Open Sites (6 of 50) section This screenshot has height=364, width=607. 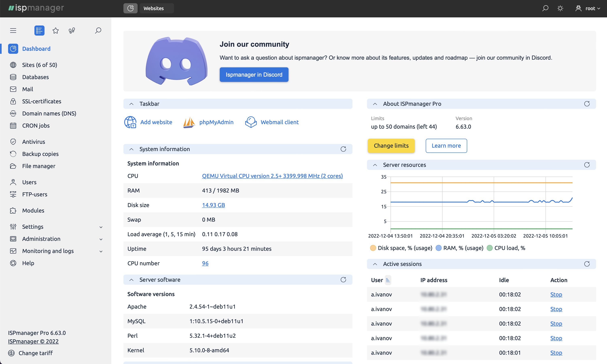(x=39, y=65)
